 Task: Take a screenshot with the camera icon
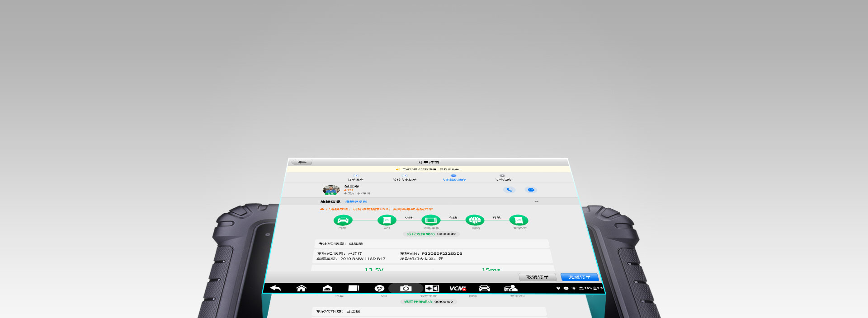point(406,288)
